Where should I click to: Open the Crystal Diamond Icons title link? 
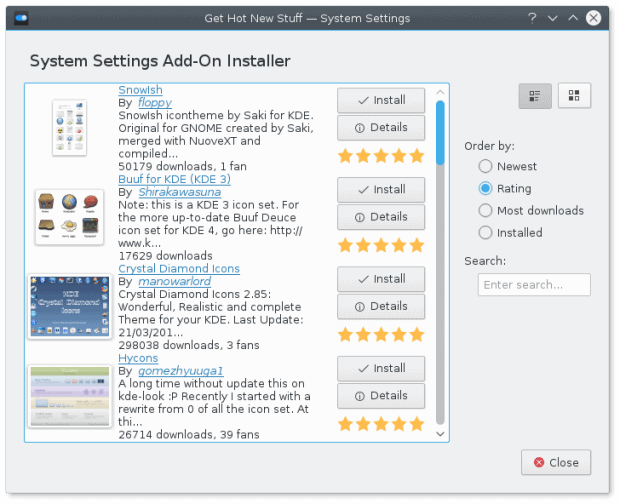pos(179,269)
